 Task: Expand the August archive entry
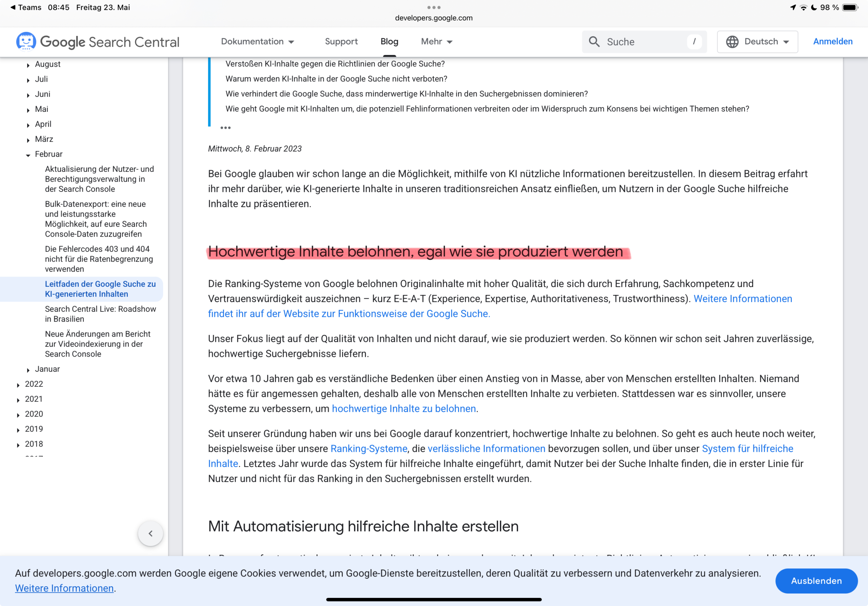coord(28,65)
